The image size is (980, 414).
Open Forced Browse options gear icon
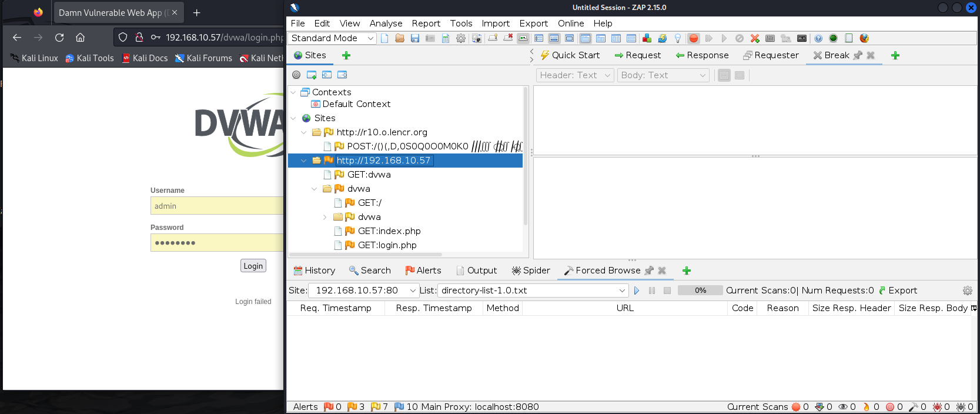(968, 291)
